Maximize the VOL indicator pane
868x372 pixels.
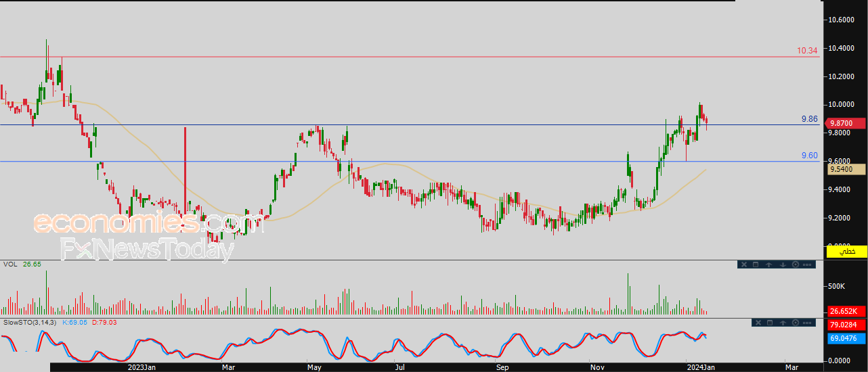pos(756,264)
